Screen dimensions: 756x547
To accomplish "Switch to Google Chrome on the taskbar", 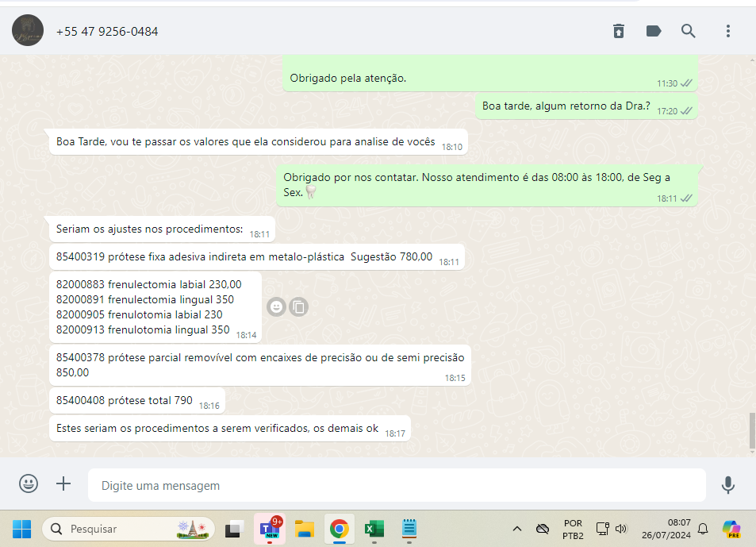I will tap(339, 530).
